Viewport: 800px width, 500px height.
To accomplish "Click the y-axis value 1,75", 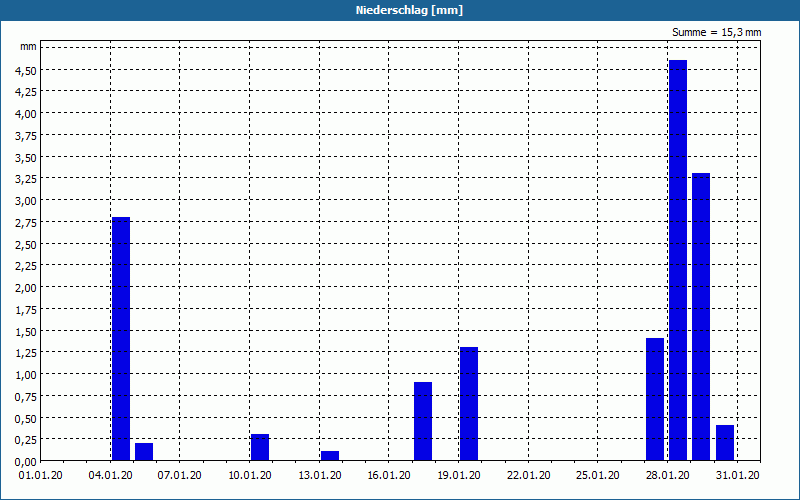I will click(x=26, y=310).
